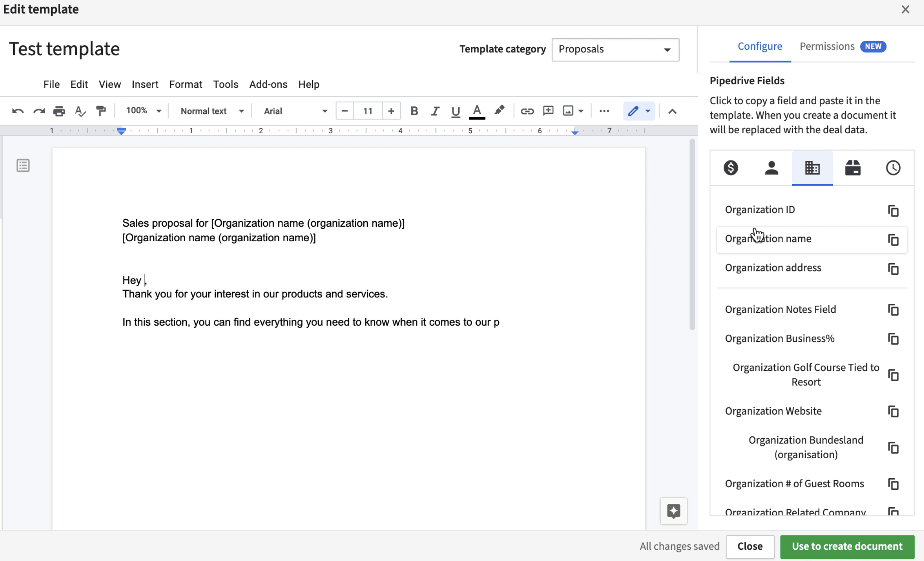
Task: Select the paint format tool
Action: [101, 111]
